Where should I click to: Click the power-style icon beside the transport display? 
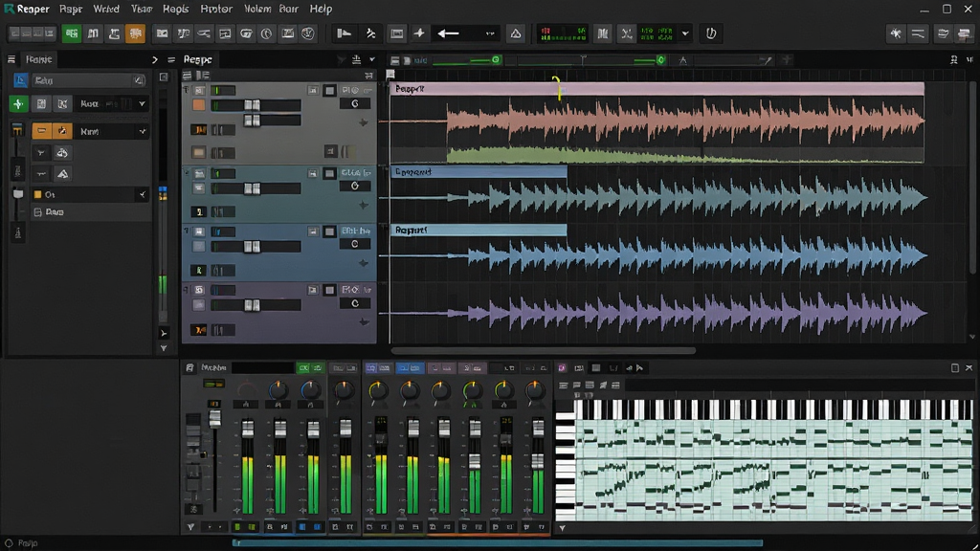point(711,33)
